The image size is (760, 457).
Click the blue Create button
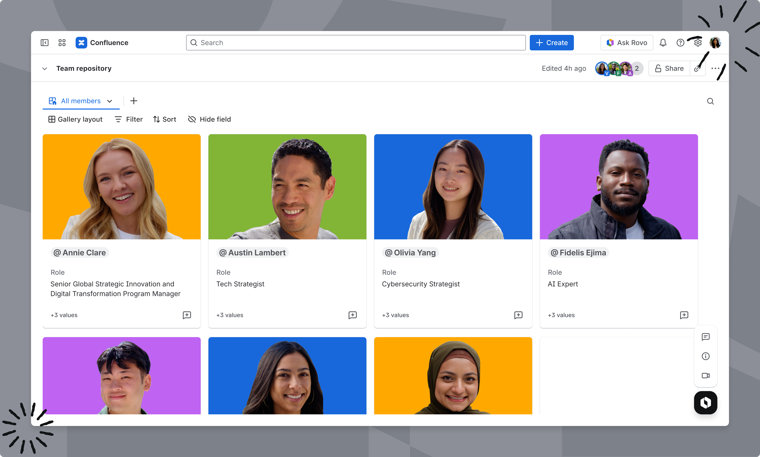551,43
